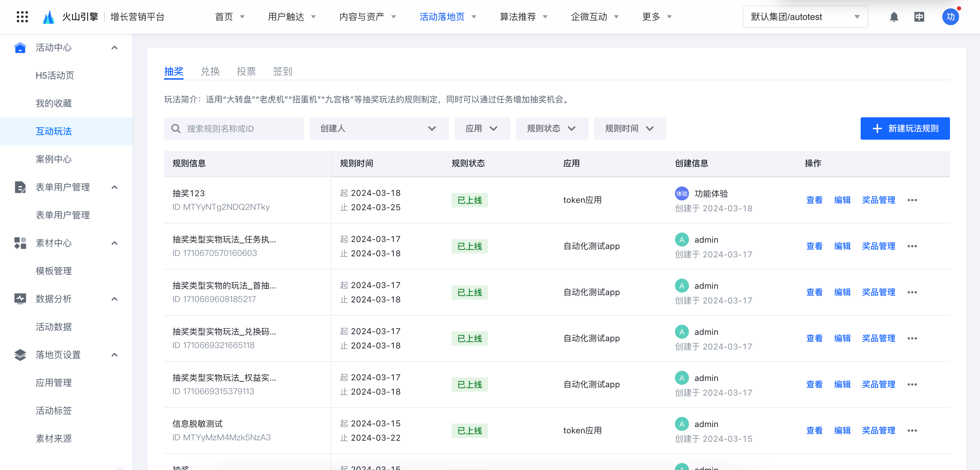Screen dimensions: 980x470
Task: Click the 新建玩法规则 button
Action: point(905,128)
